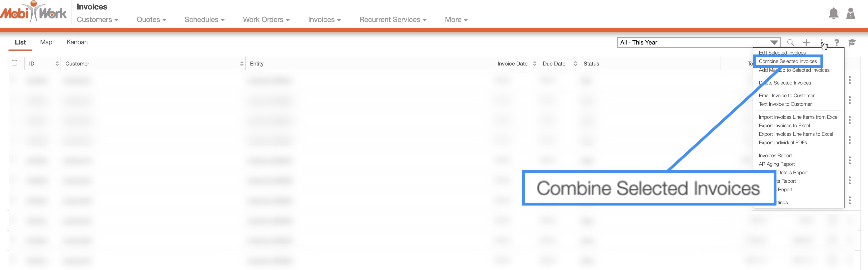Select Combine Selected Invoices menu entry
The height and width of the screenshot is (270, 868).
tap(787, 61)
